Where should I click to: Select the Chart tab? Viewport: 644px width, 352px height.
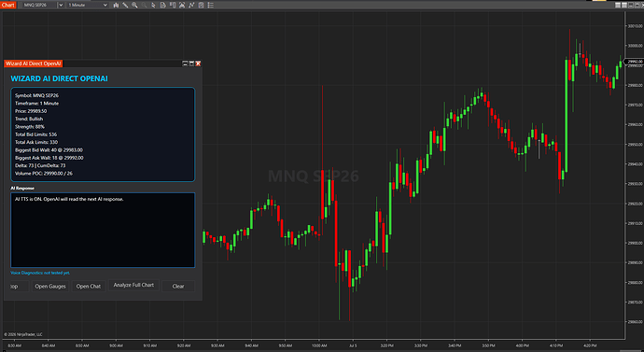tap(7, 5)
